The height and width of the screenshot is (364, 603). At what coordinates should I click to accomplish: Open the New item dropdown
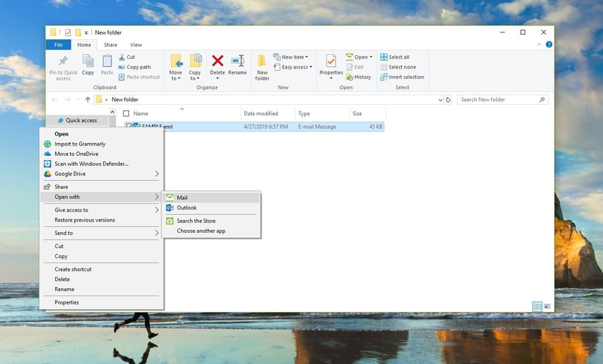[291, 57]
